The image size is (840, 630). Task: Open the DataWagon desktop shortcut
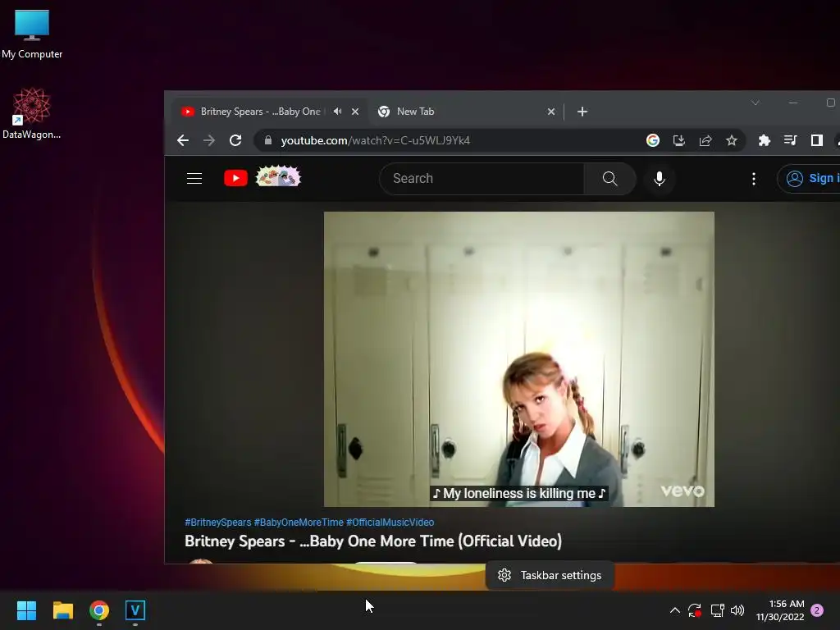[x=32, y=113]
